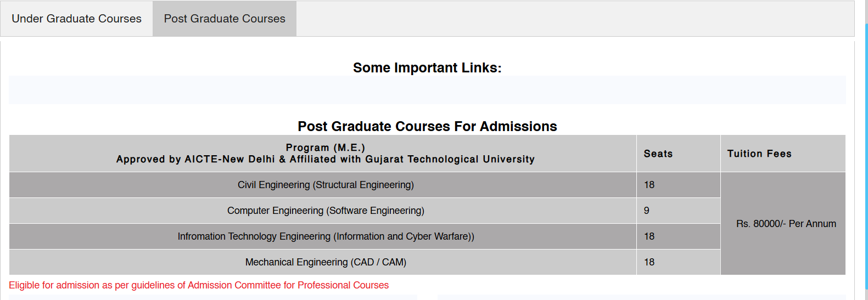Viewport: 868px width, 300px height.
Task: Click the Program (M.E.) header text
Action: coord(325,148)
